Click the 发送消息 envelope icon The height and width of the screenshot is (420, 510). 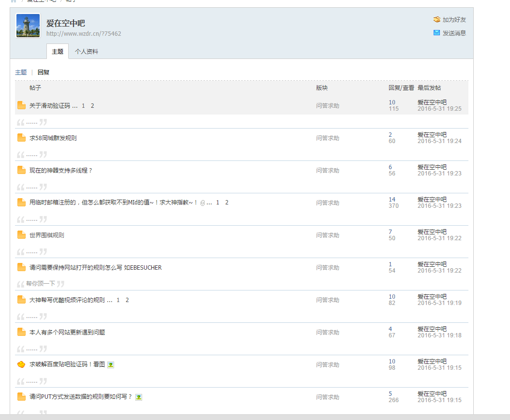(x=437, y=33)
